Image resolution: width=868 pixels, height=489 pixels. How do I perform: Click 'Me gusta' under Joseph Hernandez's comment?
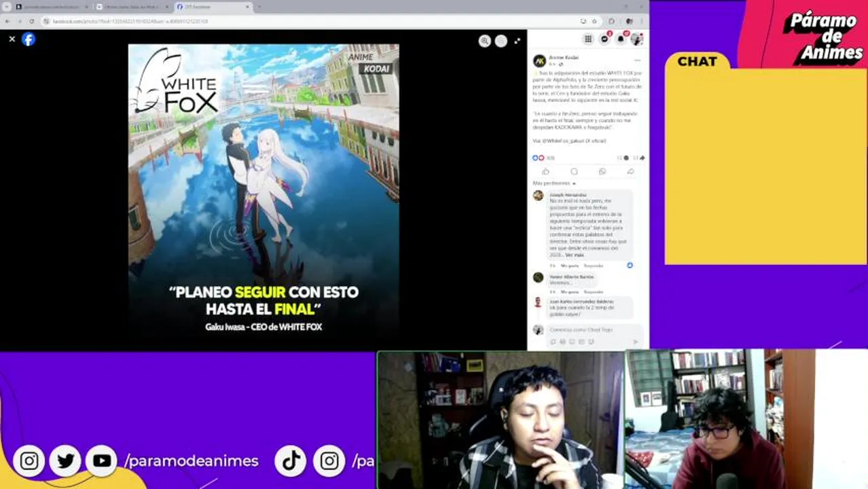coord(570,266)
